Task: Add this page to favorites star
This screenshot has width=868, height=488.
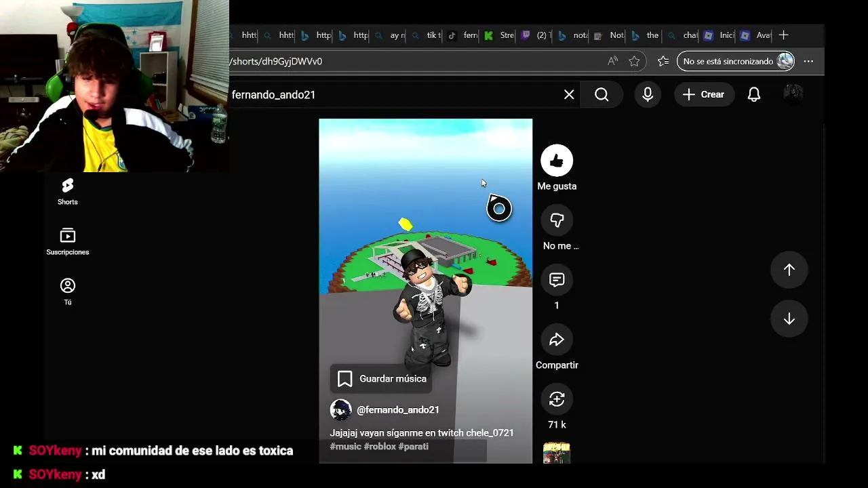Action: click(x=634, y=61)
